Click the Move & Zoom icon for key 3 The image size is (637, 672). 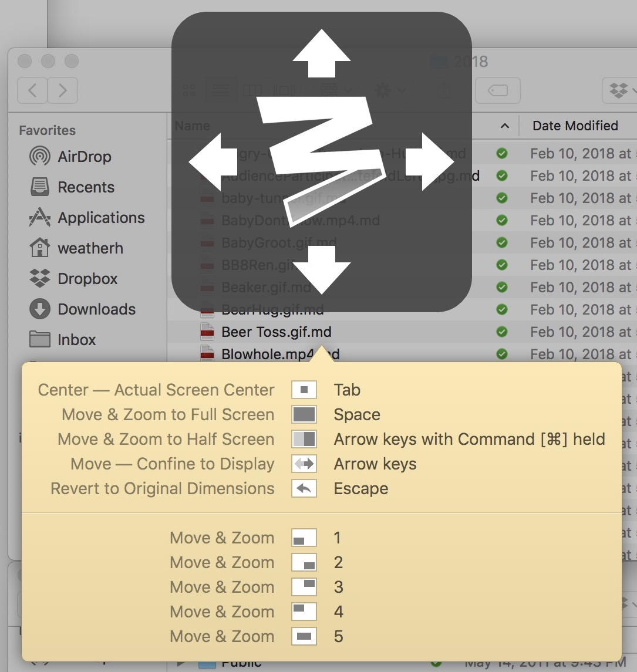304,587
